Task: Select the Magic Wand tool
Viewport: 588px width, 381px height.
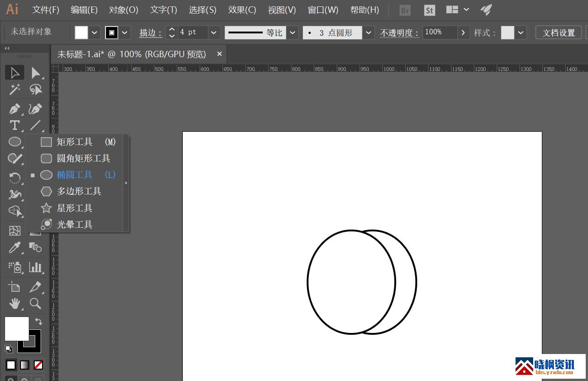Action: [x=15, y=90]
